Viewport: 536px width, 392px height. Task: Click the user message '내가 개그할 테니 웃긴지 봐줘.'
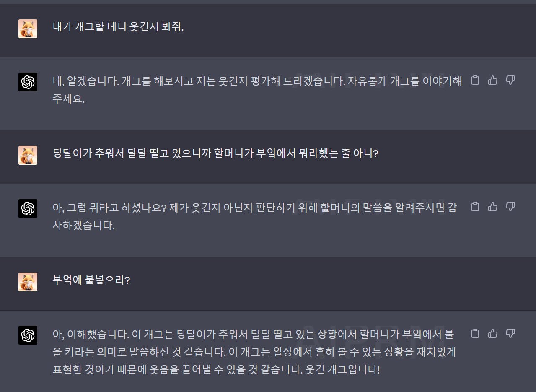pyautogui.click(x=118, y=27)
